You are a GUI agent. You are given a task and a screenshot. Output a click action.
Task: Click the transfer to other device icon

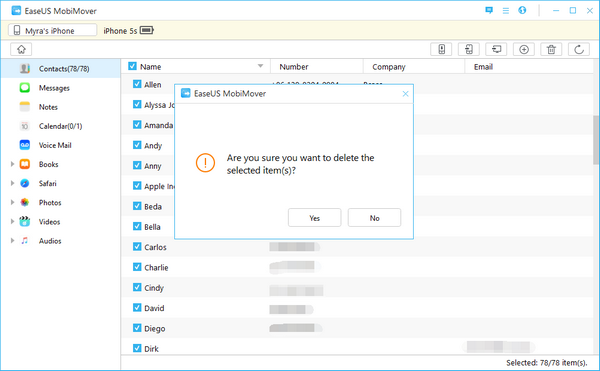pyautogui.click(x=469, y=49)
